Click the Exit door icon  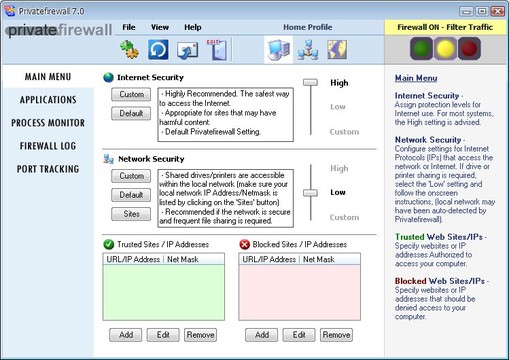217,50
